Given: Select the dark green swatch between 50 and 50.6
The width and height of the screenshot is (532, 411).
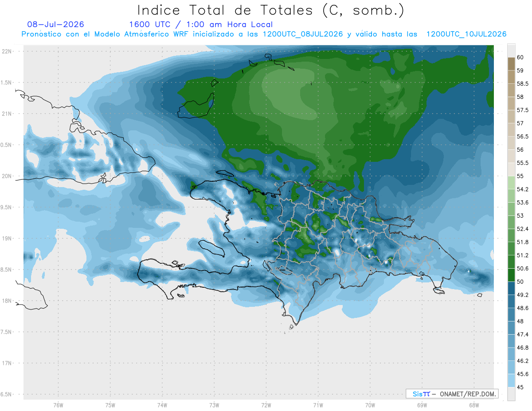Looking at the screenshot, I should (511, 275).
